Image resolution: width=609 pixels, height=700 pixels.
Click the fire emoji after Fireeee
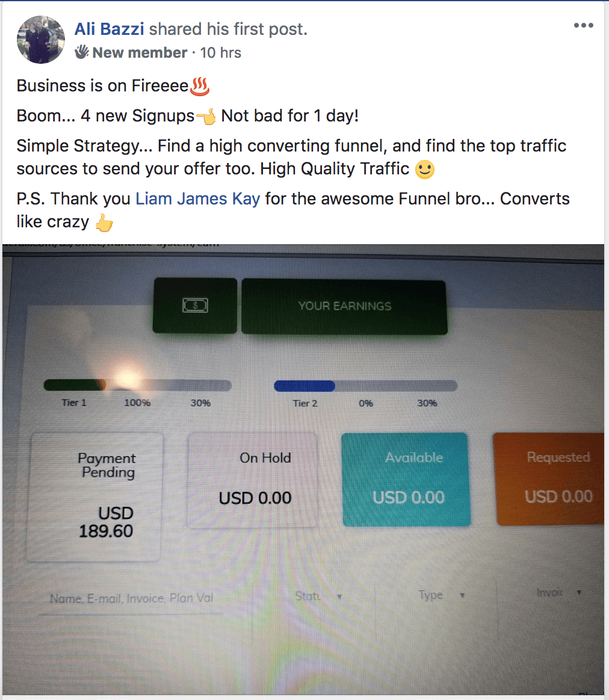[200, 86]
